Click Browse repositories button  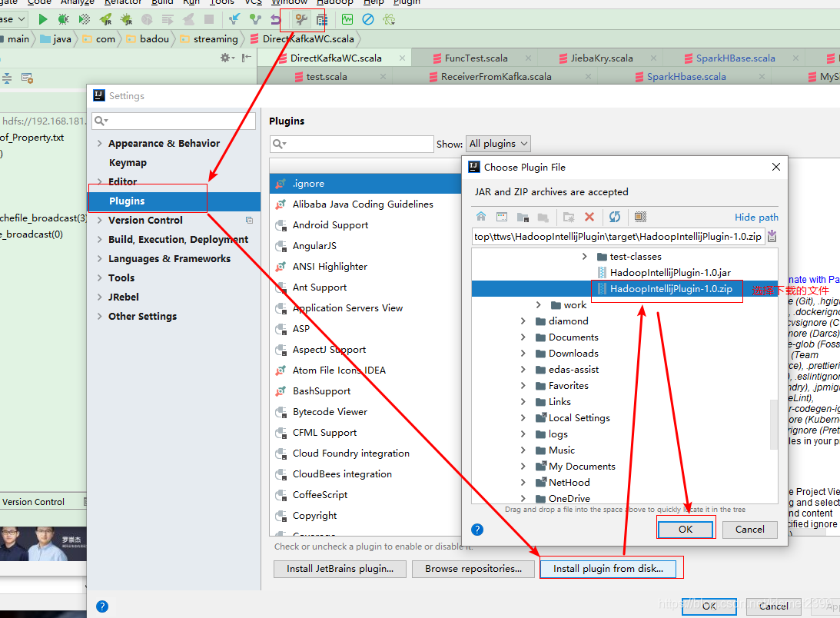click(473, 569)
